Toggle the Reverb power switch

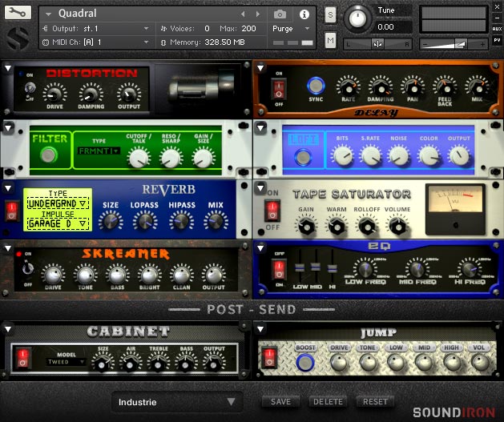tap(11, 211)
